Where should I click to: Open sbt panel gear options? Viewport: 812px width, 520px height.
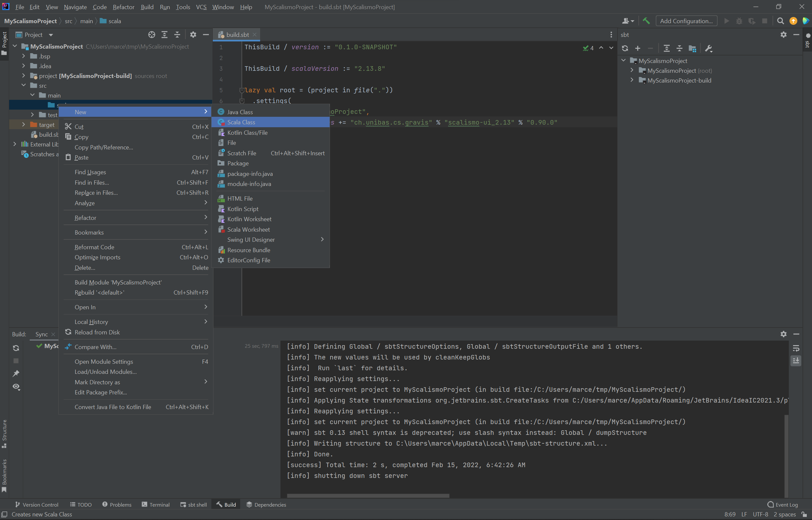(784, 35)
